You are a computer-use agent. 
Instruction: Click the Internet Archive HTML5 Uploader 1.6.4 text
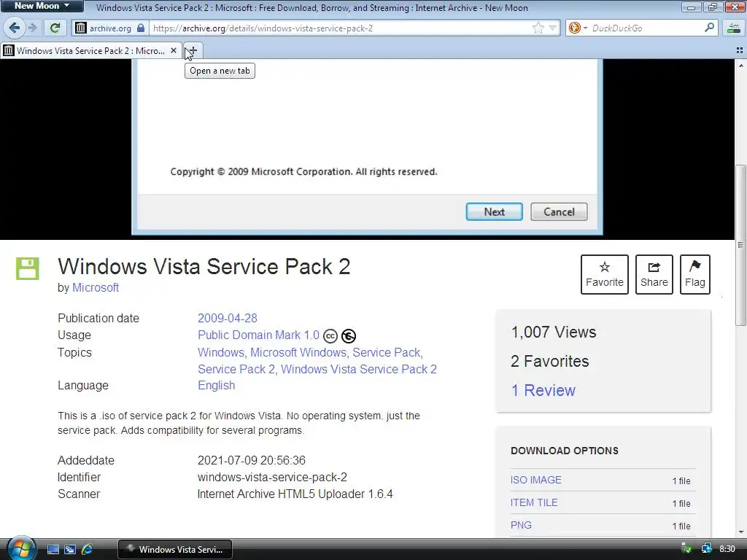click(295, 494)
